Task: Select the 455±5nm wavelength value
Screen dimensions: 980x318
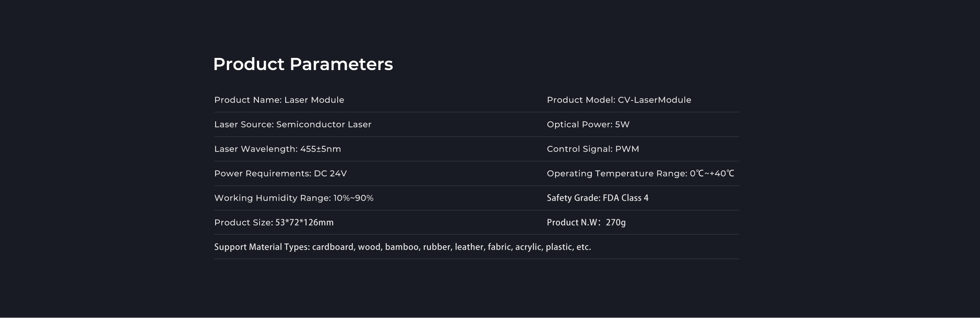Action: pyautogui.click(x=320, y=149)
